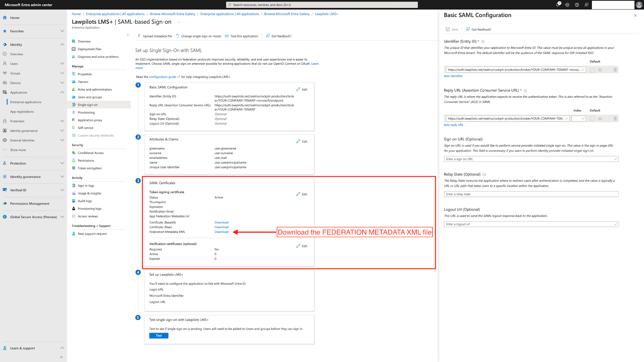Viewport: 644px width, 362px height.
Task: Click the pencil icon for Token signing certificate
Action: point(298,194)
